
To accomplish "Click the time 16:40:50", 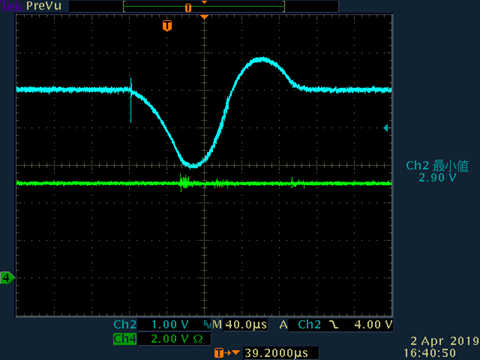I will click(430, 353).
